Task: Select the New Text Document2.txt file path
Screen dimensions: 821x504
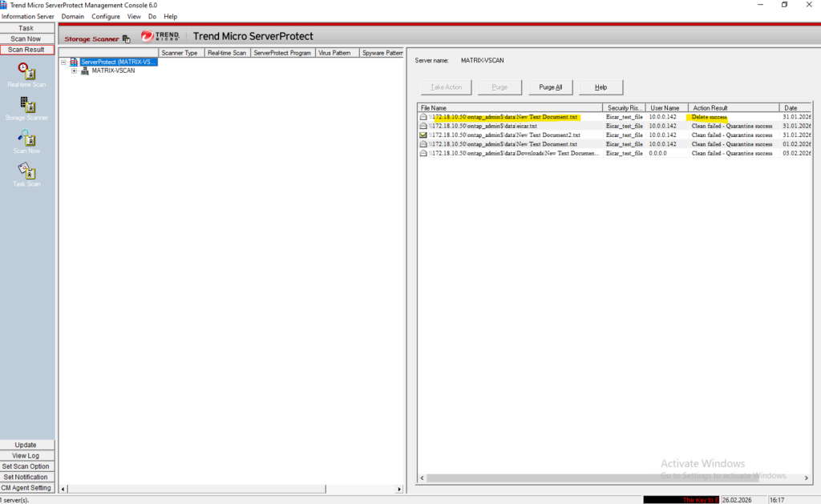Action: [x=504, y=135]
